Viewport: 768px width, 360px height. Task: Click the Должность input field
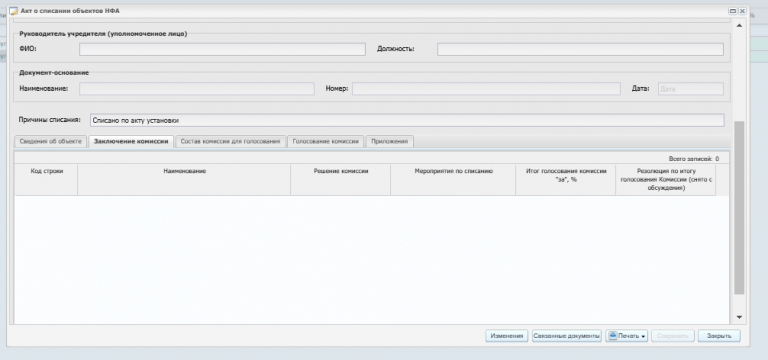point(580,49)
